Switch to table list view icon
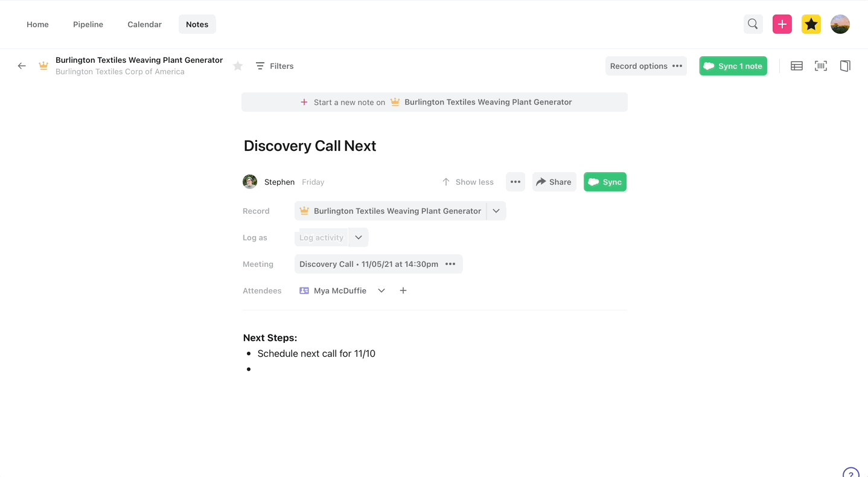 [x=797, y=66]
